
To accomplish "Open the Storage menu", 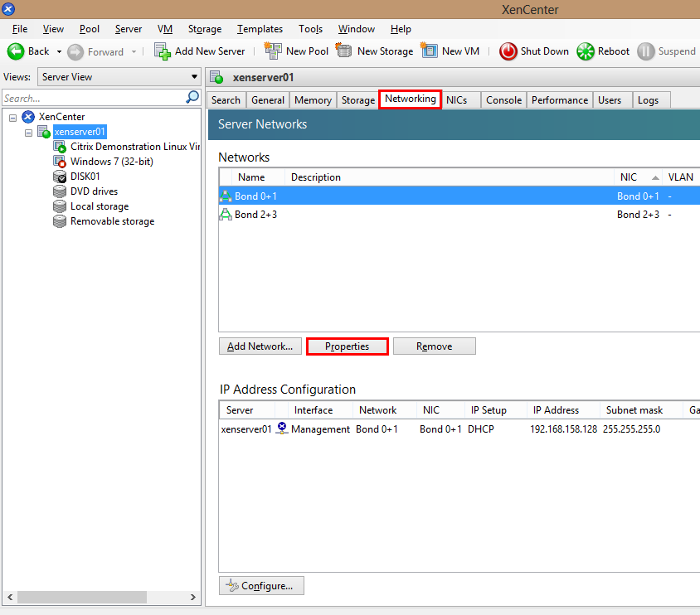I will 204,29.
